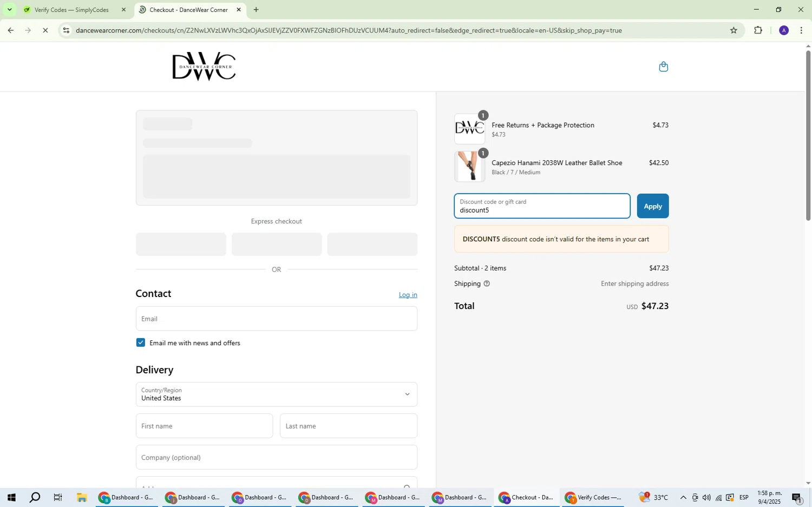This screenshot has width=812, height=507.
Task: Apply the discount code
Action: pos(652,206)
